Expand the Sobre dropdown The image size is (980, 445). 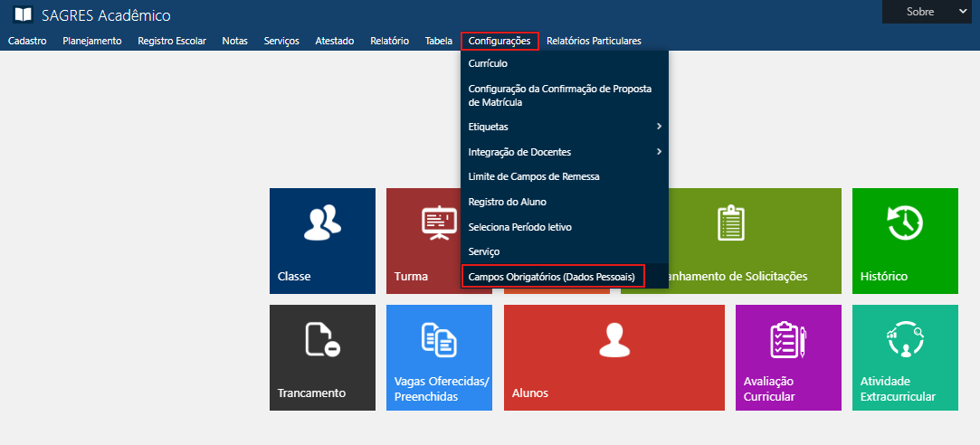point(930,12)
